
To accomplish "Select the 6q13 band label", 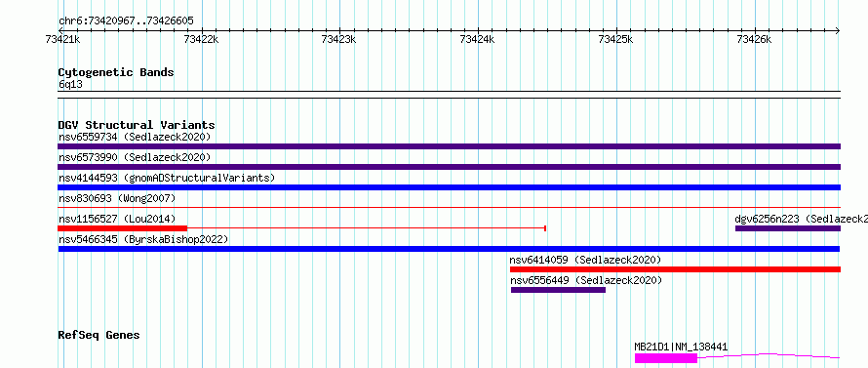I will click(x=70, y=85).
